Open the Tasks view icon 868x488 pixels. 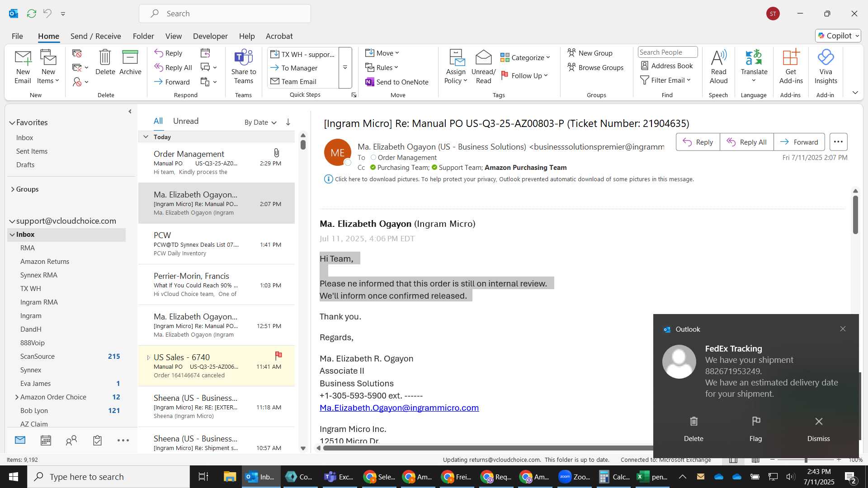[97, 441]
